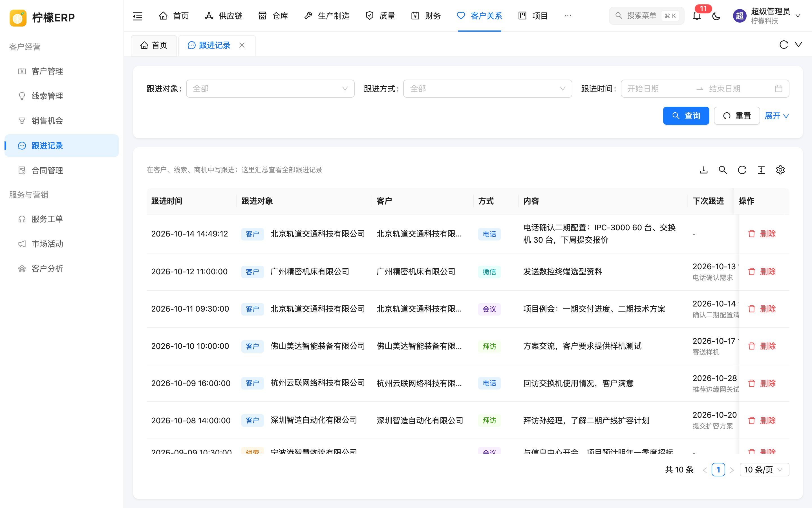This screenshot has width=812, height=508.
Task: Click the 搜索菜单 search field
Action: tap(646, 16)
